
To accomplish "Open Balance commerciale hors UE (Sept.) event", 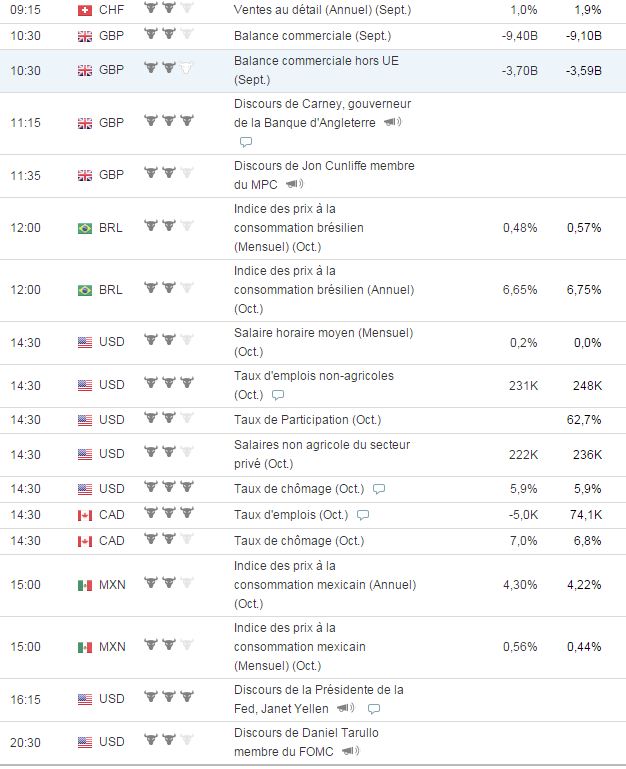I will click(316, 70).
